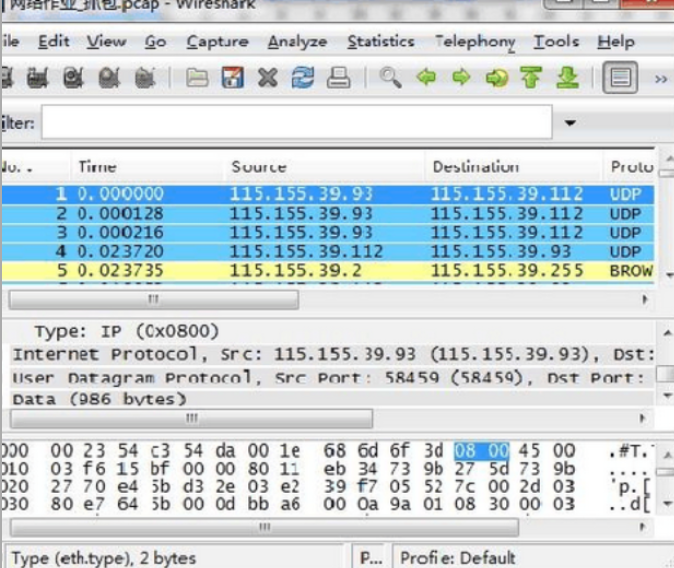
Task: Click the 45 hex byte after 08 00
Action: coord(529,451)
